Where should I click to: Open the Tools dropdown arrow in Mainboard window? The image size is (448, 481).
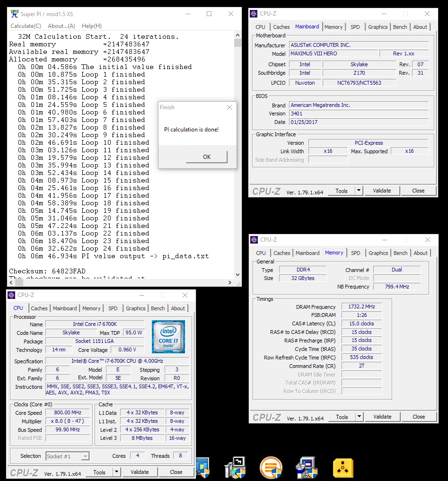pos(359,191)
